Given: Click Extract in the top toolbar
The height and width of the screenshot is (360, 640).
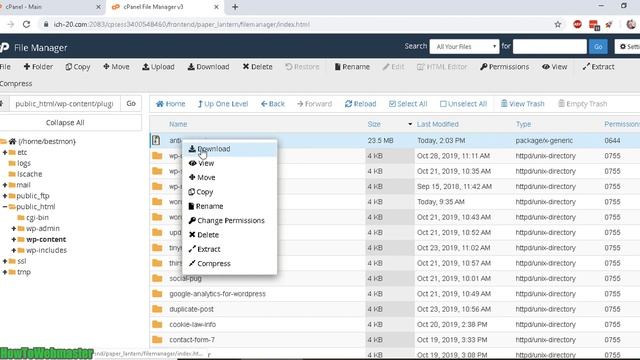Looking at the screenshot, I should click(x=598, y=67).
